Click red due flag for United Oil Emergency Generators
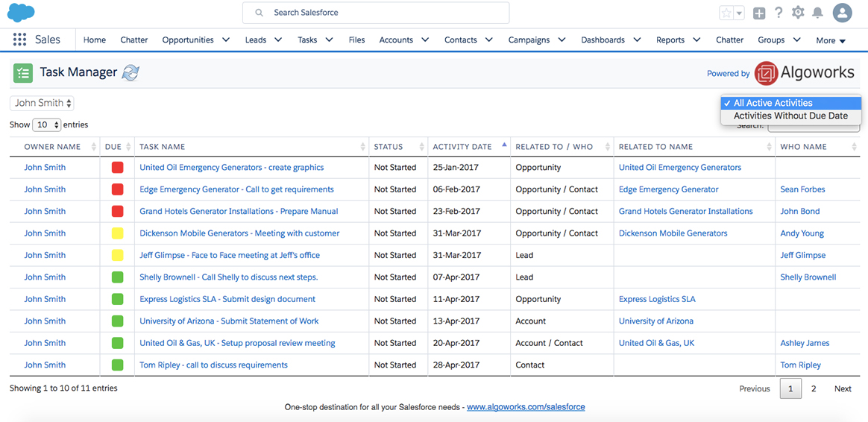The image size is (868, 422). tap(117, 167)
